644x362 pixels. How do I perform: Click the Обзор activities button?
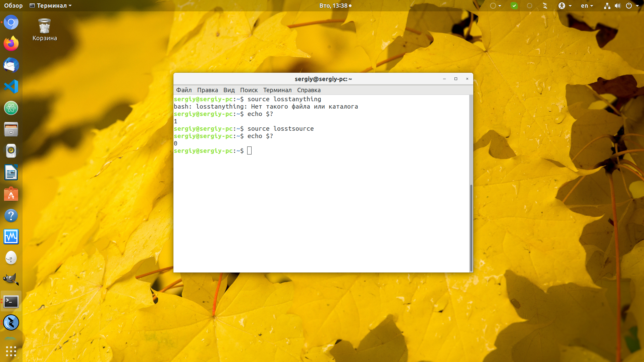(x=13, y=6)
